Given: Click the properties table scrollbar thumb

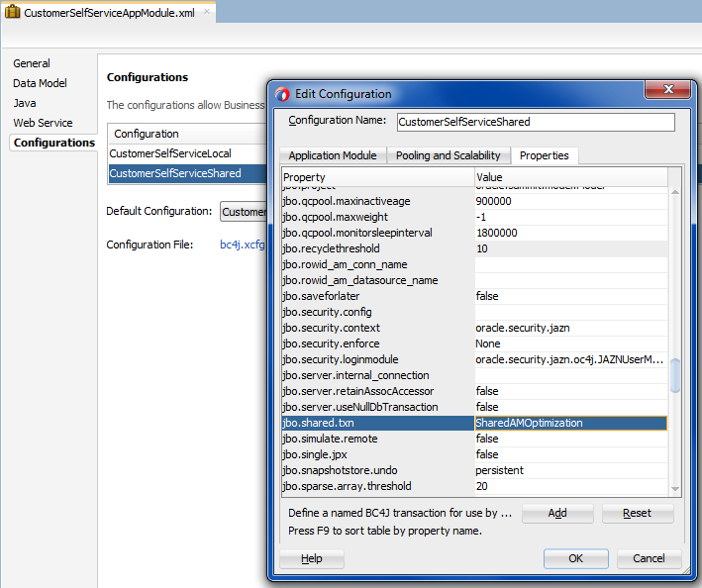Looking at the screenshot, I should coord(675,376).
